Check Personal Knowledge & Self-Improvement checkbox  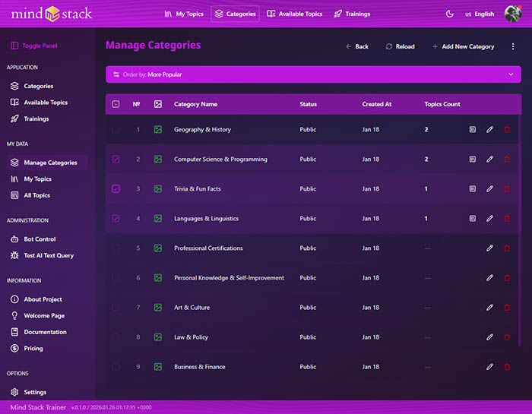116,278
